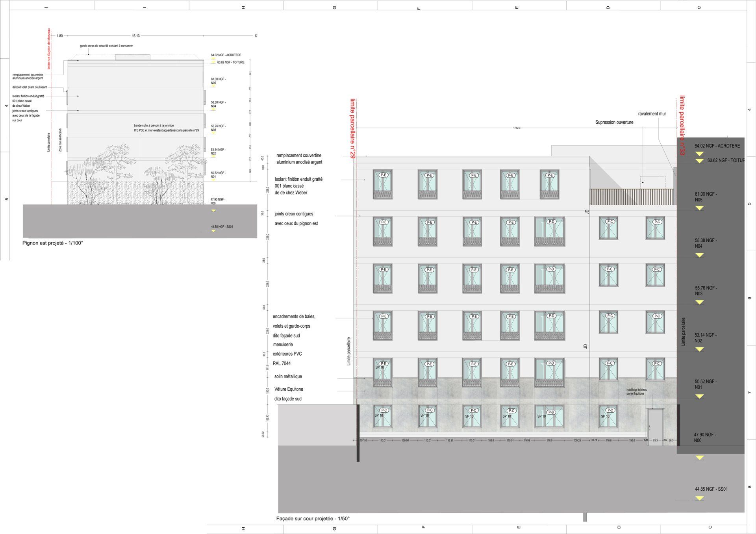Click the Equitone entrance door on the ground floor

click(x=656, y=422)
